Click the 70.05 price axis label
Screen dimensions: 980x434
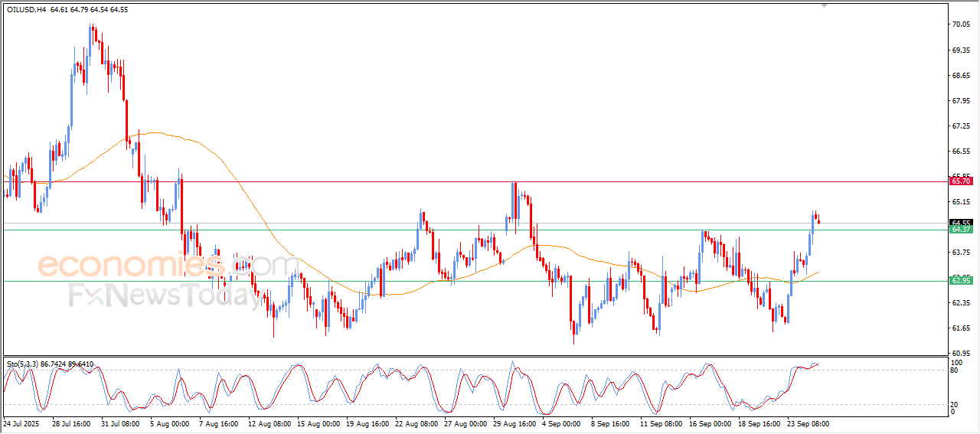pyautogui.click(x=959, y=24)
